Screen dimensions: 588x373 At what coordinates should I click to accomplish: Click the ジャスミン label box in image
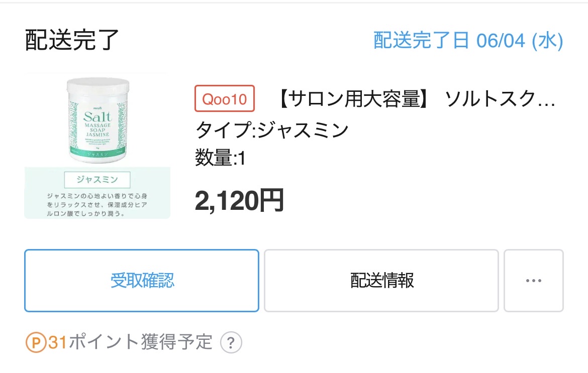pyautogui.click(x=97, y=179)
